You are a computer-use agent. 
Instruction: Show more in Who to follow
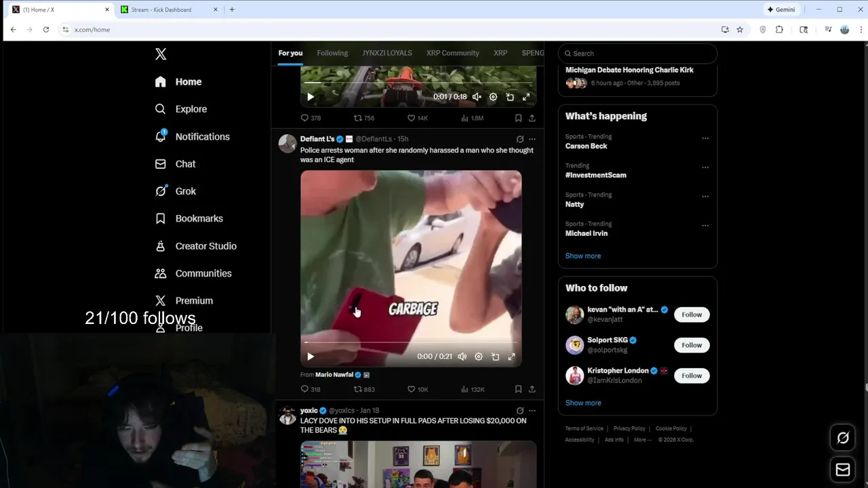tap(583, 403)
